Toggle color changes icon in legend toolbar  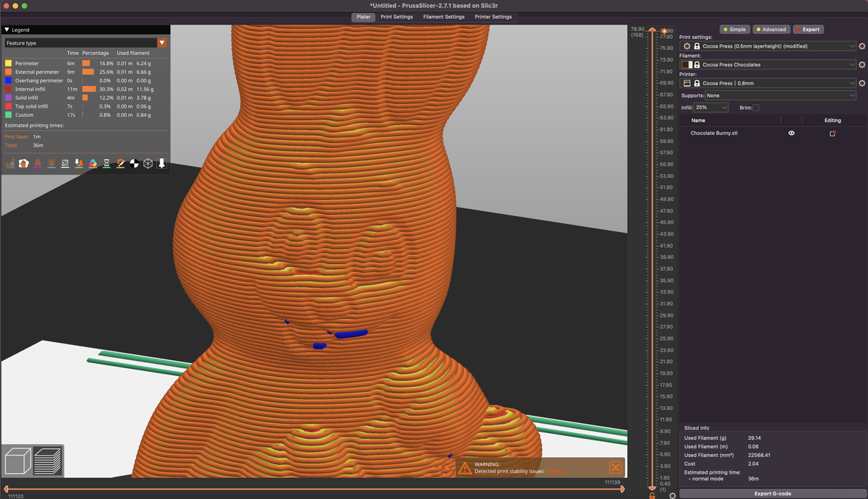pos(93,163)
